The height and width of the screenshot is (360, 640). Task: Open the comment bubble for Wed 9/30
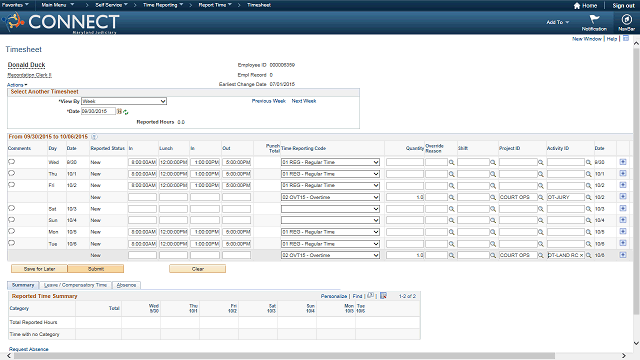11,162
